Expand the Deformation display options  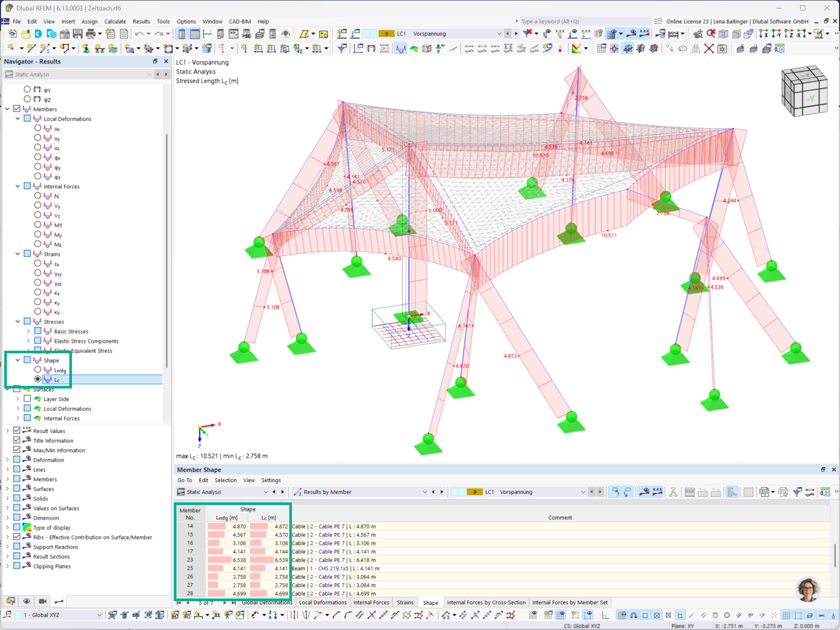pos(7,459)
